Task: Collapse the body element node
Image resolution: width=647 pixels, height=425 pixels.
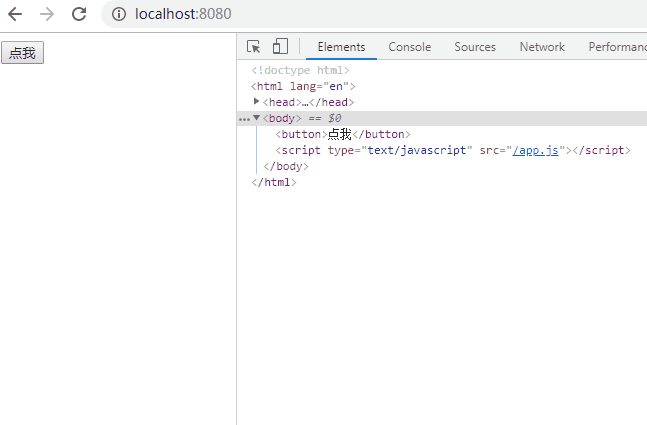Action: click(257, 118)
